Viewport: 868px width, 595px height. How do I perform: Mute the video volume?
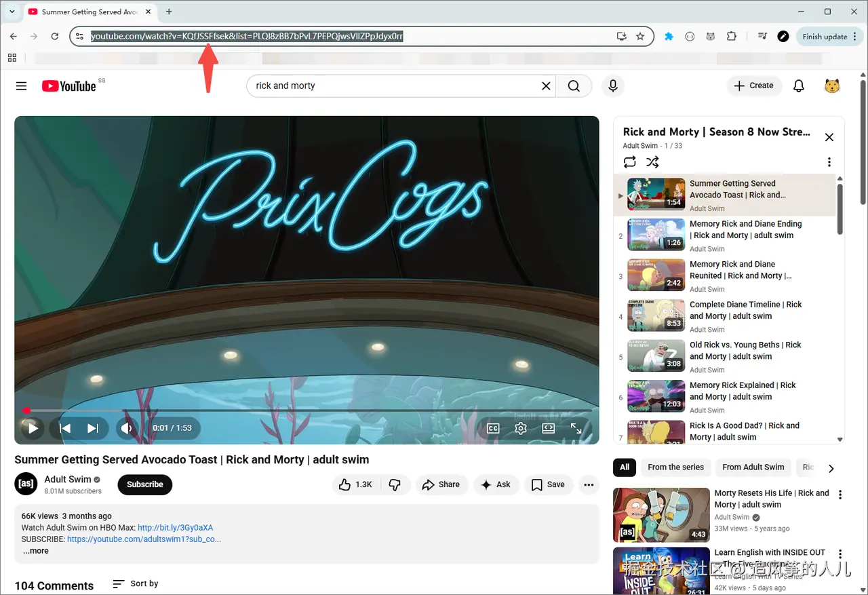(x=125, y=428)
